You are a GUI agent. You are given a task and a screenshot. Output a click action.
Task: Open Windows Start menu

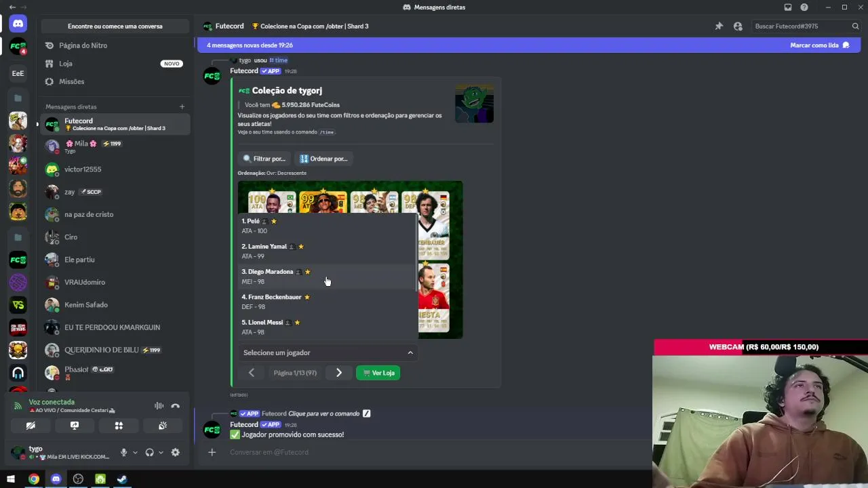click(11, 479)
